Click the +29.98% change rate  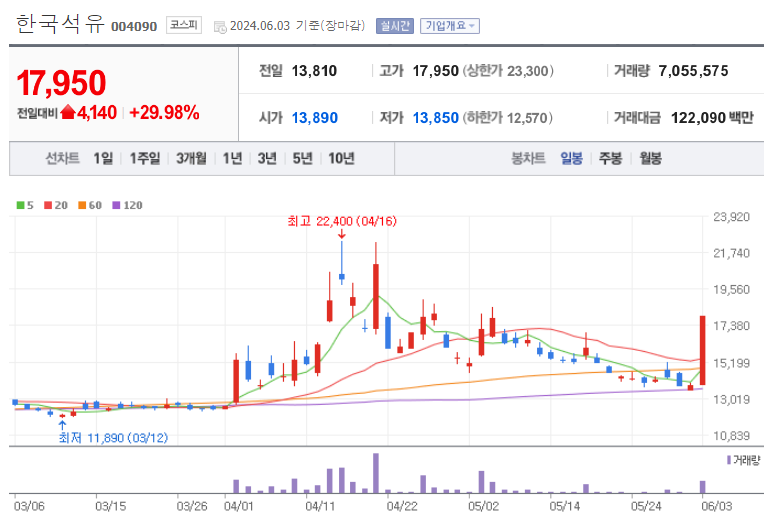(x=164, y=113)
